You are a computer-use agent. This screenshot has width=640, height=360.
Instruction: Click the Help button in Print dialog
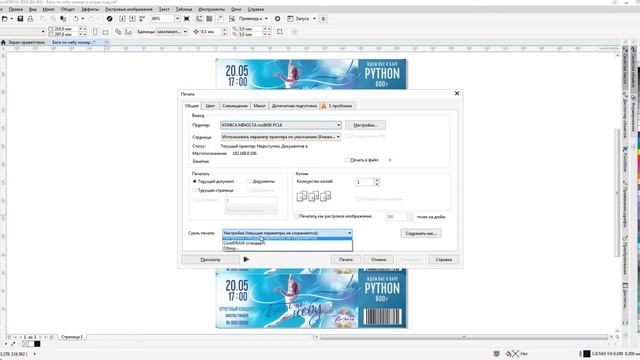[443, 259]
